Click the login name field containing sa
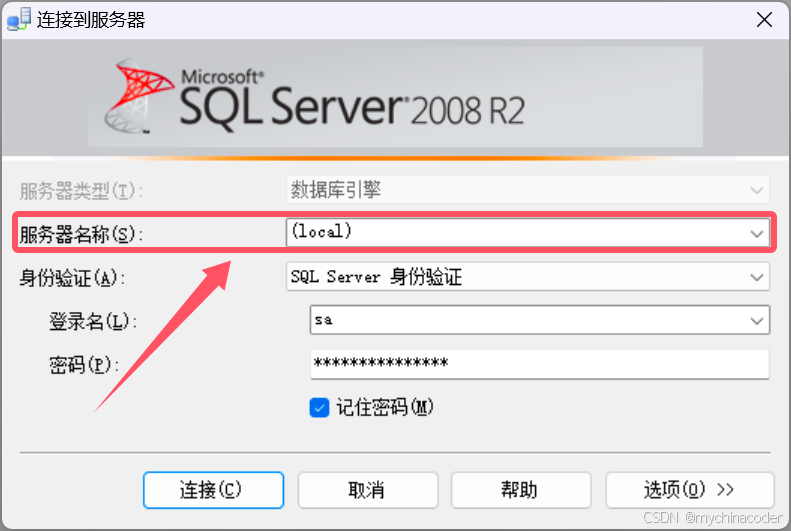The image size is (791, 531). 540,320
